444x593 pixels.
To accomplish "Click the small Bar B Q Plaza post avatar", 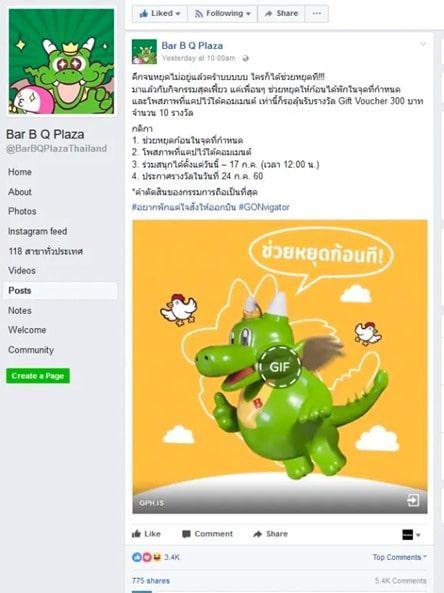I will tap(144, 51).
